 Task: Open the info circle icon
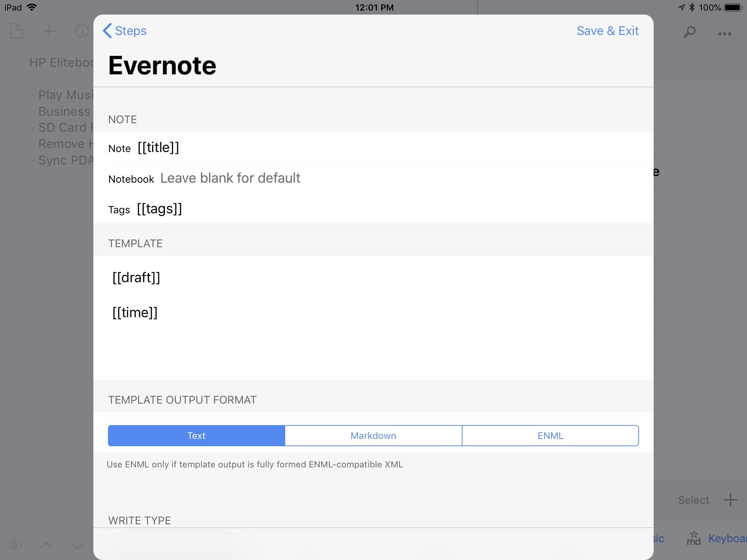82,31
